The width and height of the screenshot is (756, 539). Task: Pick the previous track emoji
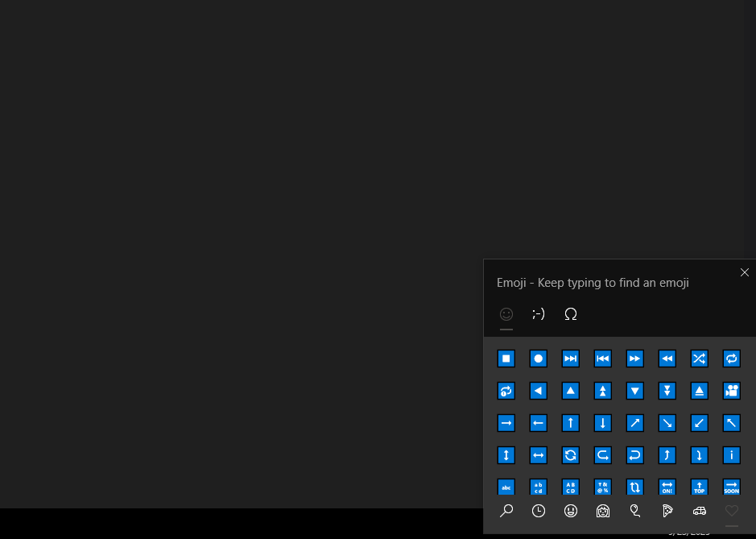(x=603, y=359)
